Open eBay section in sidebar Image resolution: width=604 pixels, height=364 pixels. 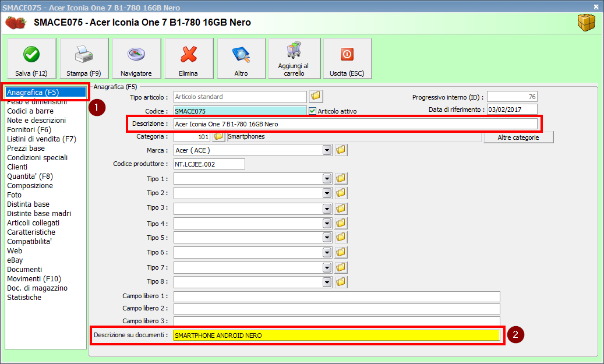(x=15, y=260)
